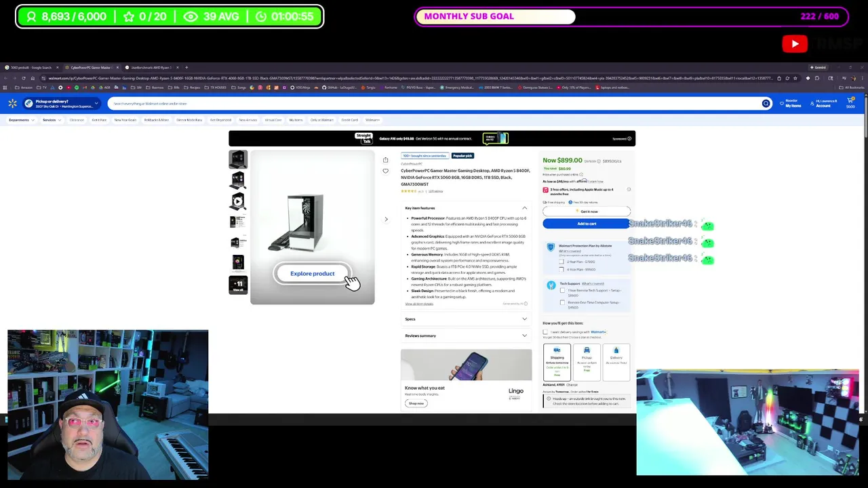The width and height of the screenshot is (868, 488).
Task: Select the Pickup fulfillment option
Action: 587,363
